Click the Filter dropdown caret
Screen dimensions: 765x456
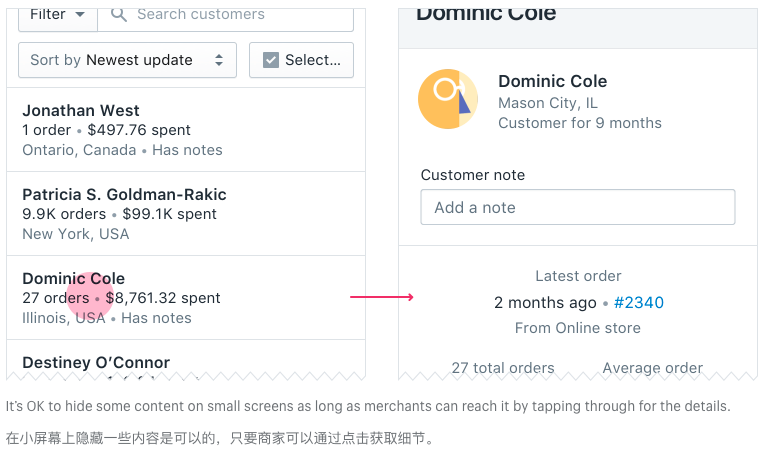(80, 15)
